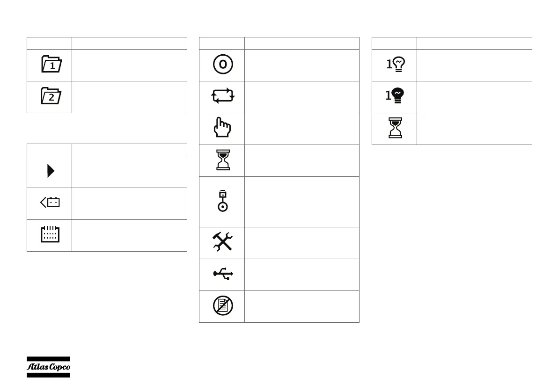Select the solid right-pointing triangle icon

point(51,171)
